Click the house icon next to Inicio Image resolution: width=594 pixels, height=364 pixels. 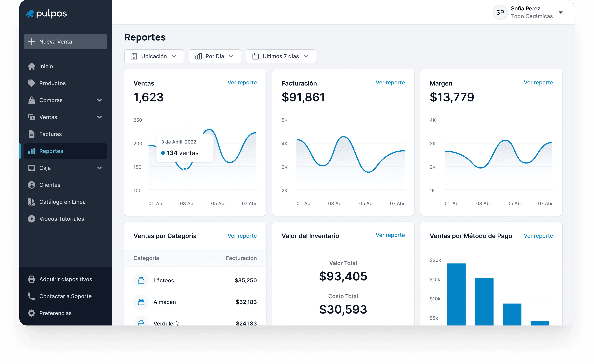(32, 66)
